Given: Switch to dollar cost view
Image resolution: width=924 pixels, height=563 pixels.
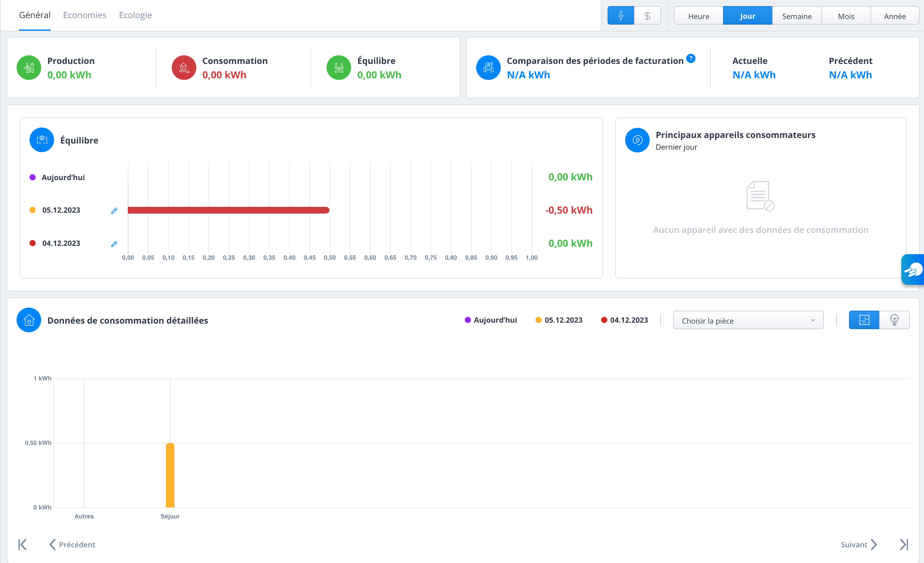Looking at the screenshot, I should [x=647, y=16].
